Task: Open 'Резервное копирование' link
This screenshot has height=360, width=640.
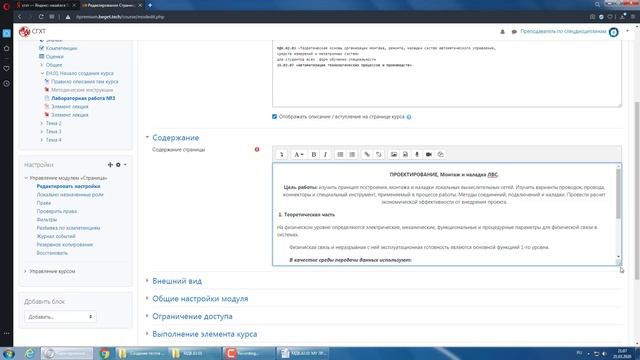Action: [64, 244]
